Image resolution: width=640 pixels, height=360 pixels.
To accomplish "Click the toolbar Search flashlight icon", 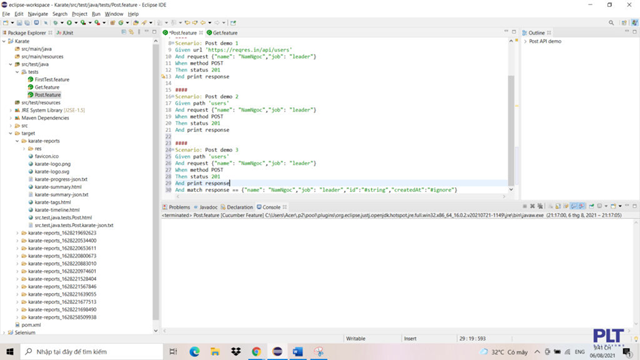I will pos(143,23).
